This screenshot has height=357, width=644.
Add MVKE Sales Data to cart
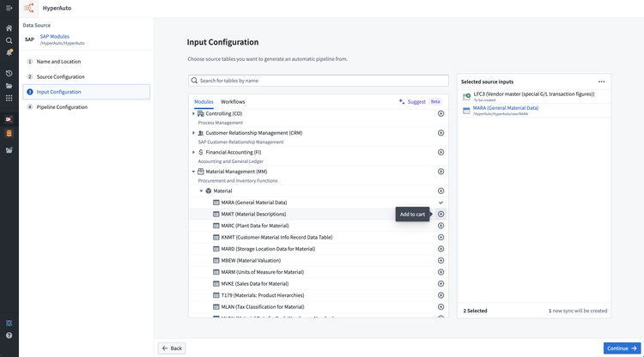coord(440,283)
